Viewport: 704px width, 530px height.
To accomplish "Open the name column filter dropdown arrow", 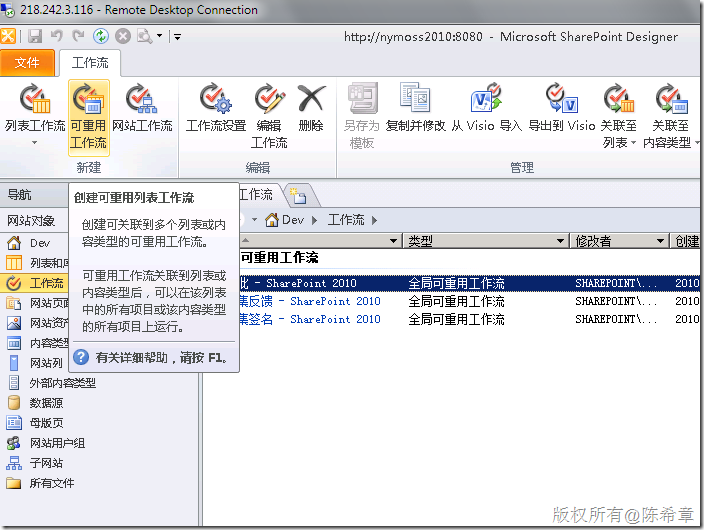I will click(x=394, y=241).
